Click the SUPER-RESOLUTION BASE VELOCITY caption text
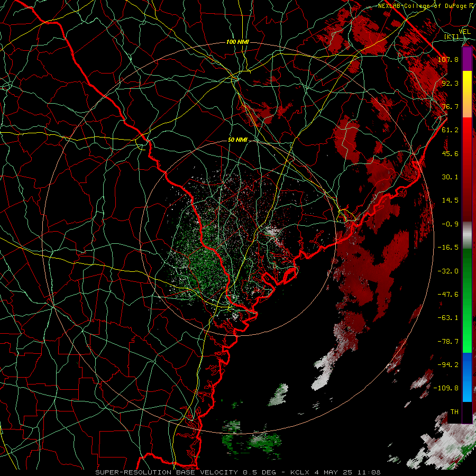 tap(167, 472)
